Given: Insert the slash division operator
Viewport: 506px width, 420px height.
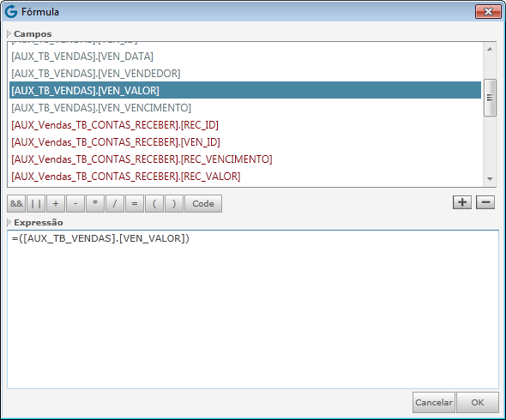Looking at the screenshot, I should 115,203.
